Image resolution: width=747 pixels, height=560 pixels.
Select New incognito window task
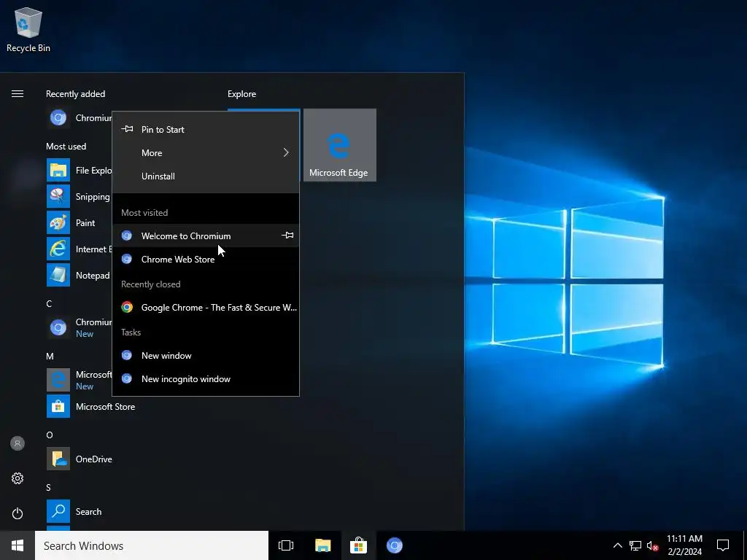coord(205,379)
